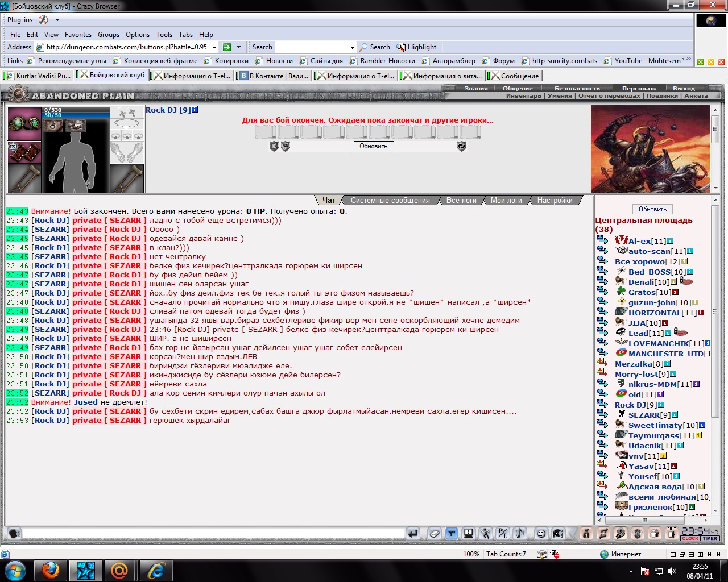This screenshot has width=728, height=582.
Task: Click the clan emblem icon before HORIZONTAL
Action: coord(621,312)
